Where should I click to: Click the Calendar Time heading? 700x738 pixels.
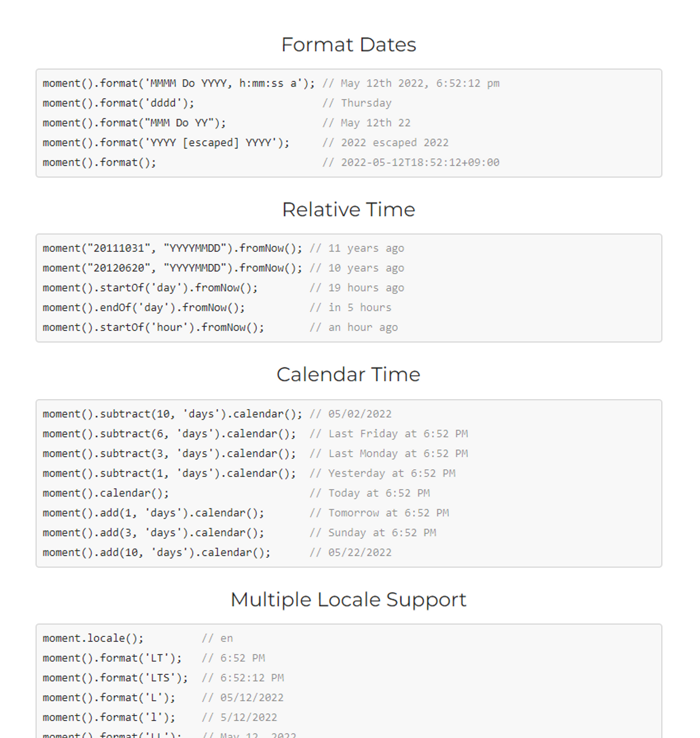tap(349, 374)
